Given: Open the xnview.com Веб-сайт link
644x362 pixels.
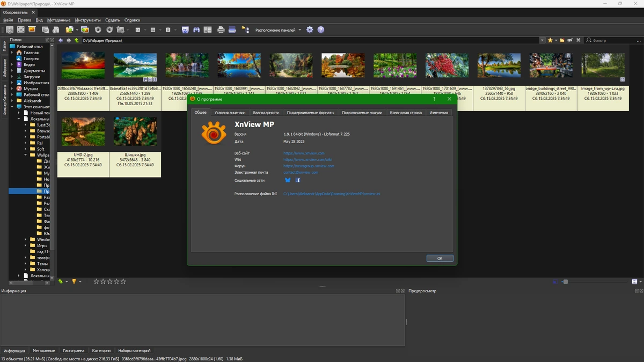Looking at the screenshot, I should [304, 153].
